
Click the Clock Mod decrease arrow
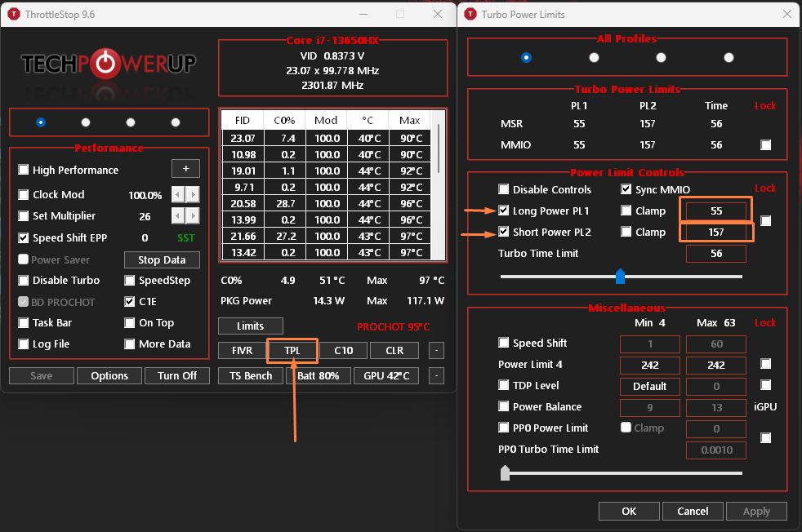tap(178, 195)
